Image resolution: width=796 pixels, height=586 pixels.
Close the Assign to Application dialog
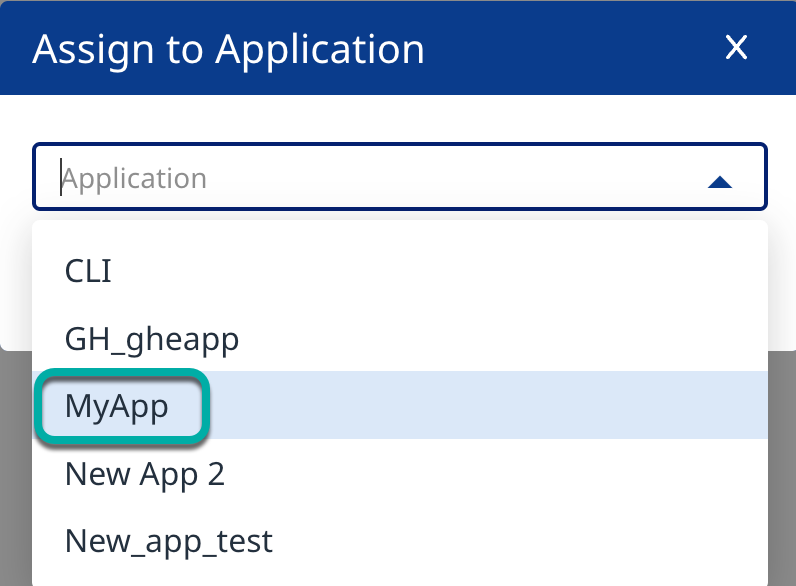pos(737,48)
